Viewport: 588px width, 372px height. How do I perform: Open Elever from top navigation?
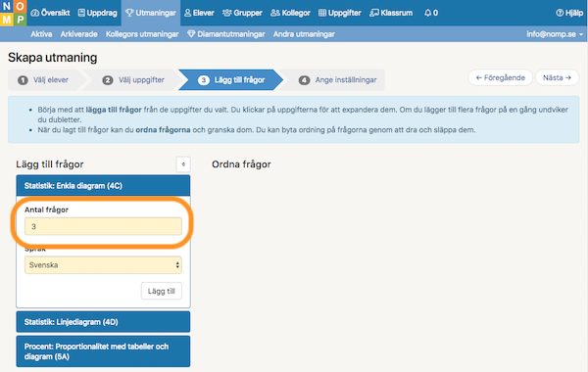pos(199,13)
